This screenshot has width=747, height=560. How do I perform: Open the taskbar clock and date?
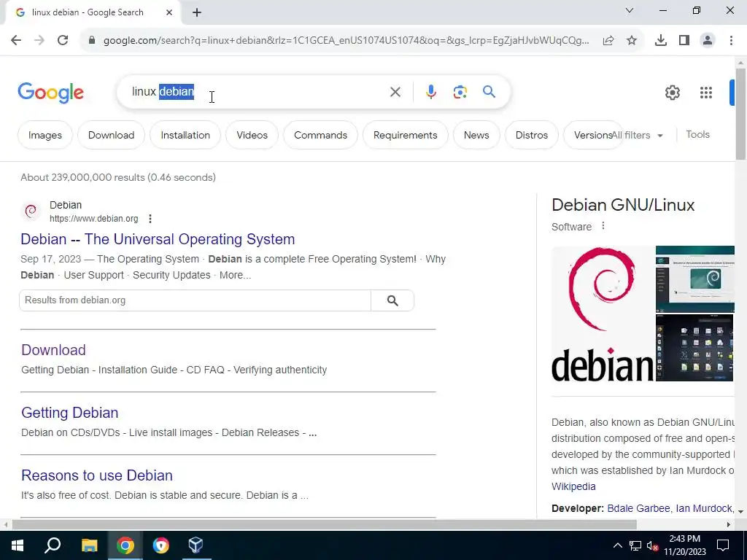point(684,545)
